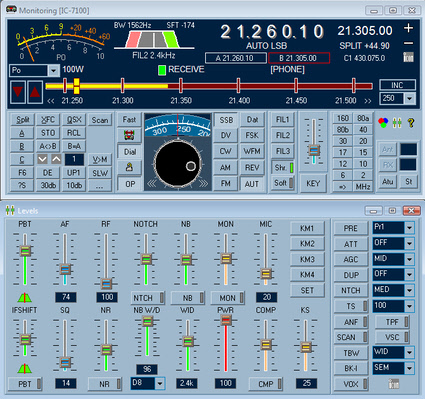The height and width of the screenshot is (399, 425).
Task: Toggle the CMP compressor button
Action: [x=266, y=384]
